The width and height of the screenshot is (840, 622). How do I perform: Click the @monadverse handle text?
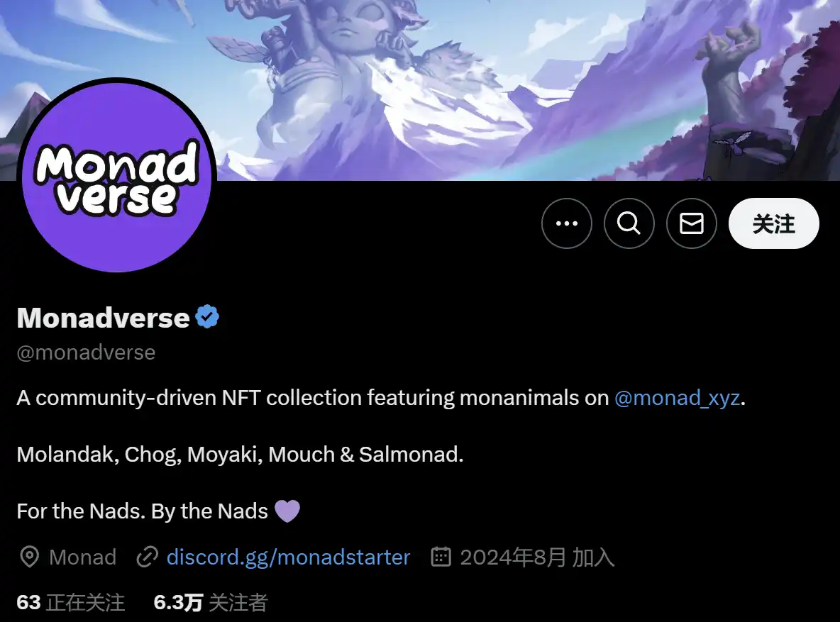pyautogui.click(x=87, y=352)
